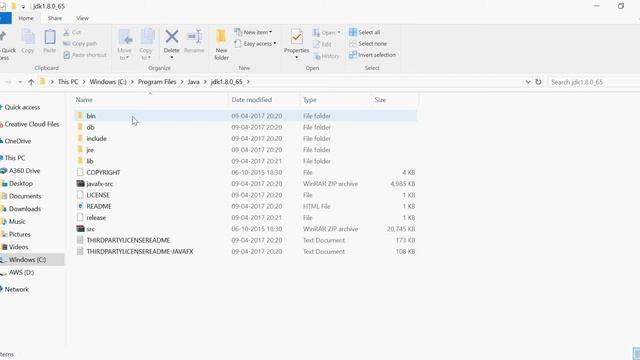Open AWS (D:) drive in sidebar
Screen dimensions: 640x360
[x=21, y=272]
